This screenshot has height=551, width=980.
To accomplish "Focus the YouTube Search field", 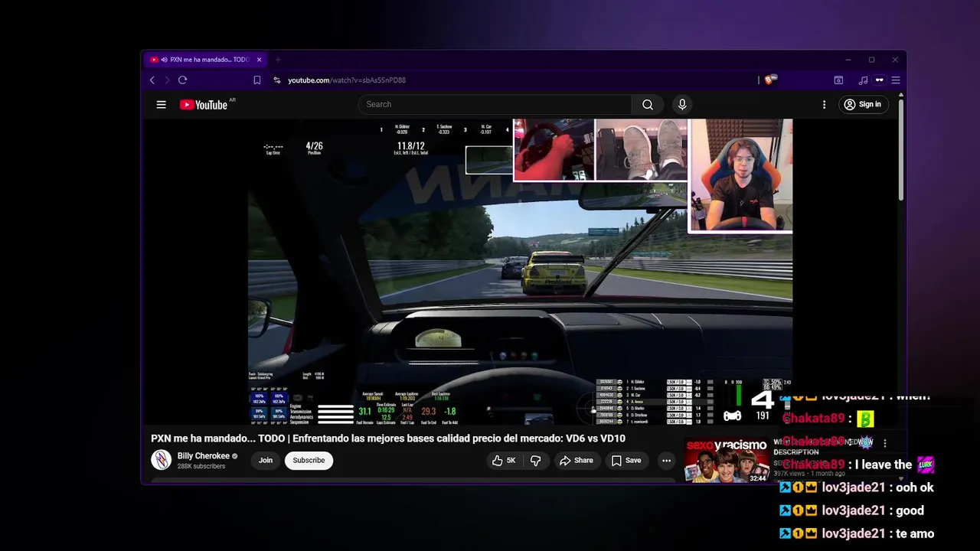I will [x=495, y=105].
